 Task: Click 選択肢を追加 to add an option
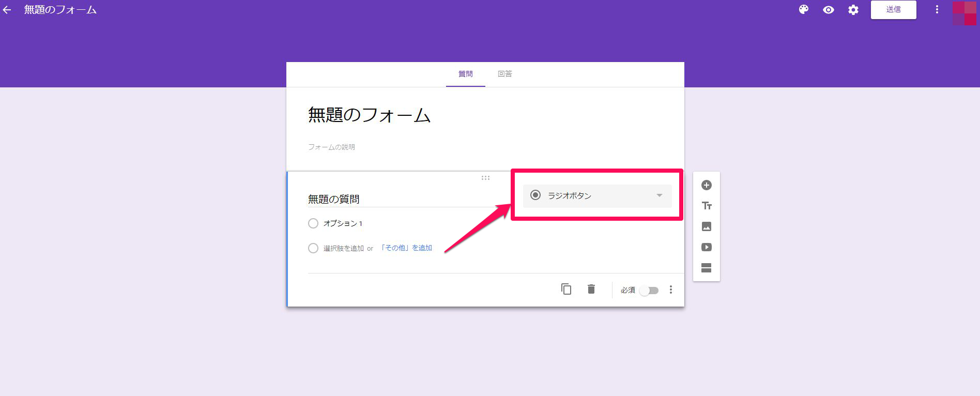tap(344, 249)
